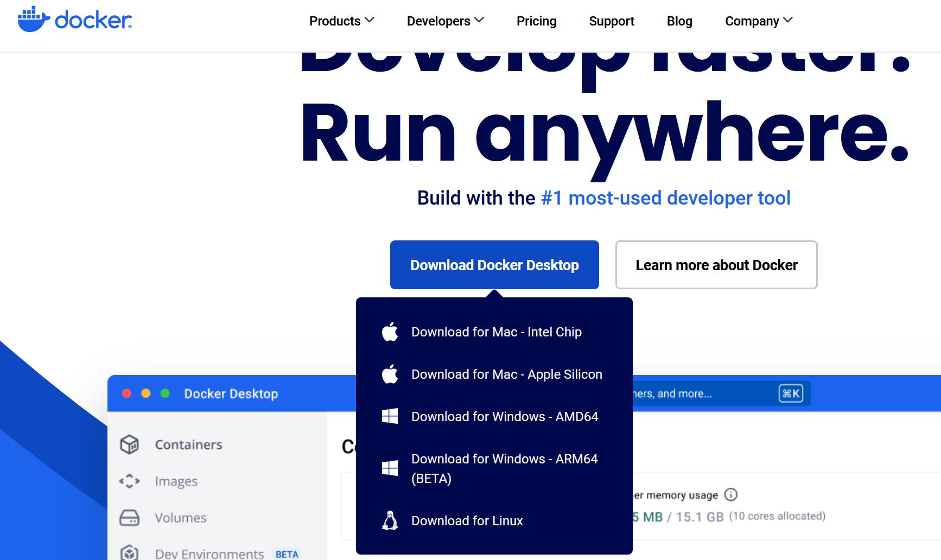Viewport: 941px width, 560px height.
Task: Click the Volumes drive icon
Action: 129,518
